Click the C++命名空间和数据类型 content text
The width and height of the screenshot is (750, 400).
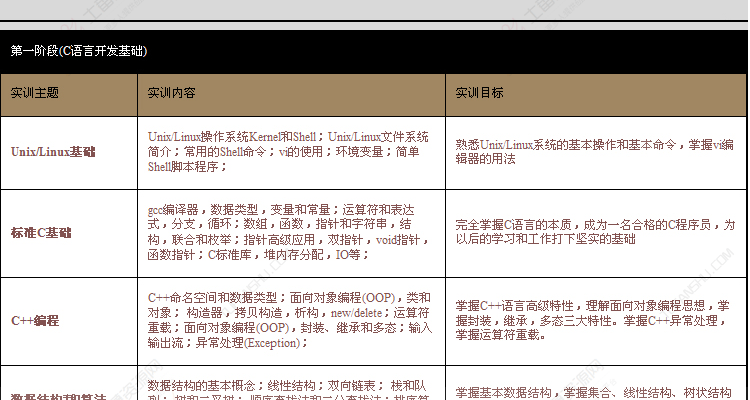(x=212, y=297)
